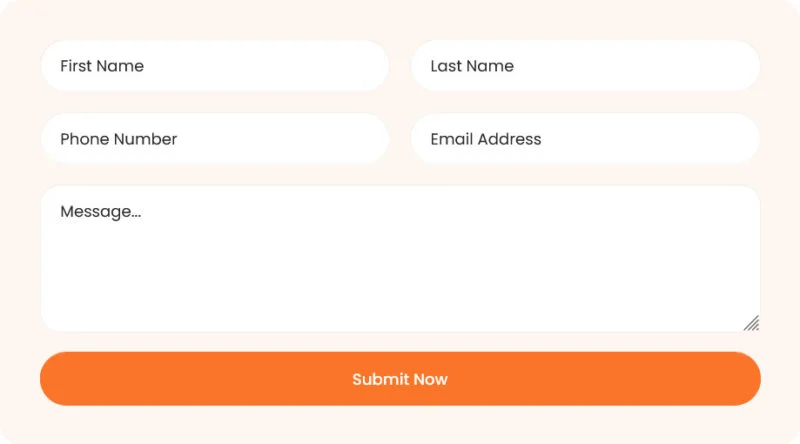Activate the Message text area

pos(401,259)
